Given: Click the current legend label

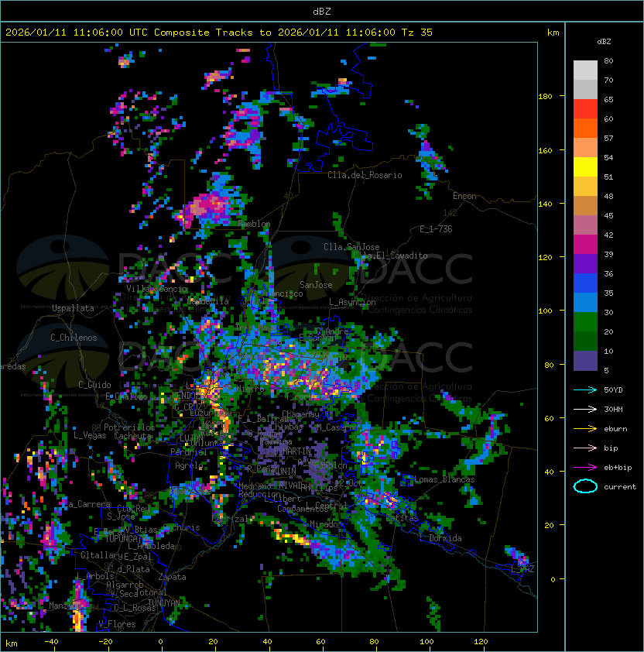Looking at the screenshot, I should coord(620,487).
